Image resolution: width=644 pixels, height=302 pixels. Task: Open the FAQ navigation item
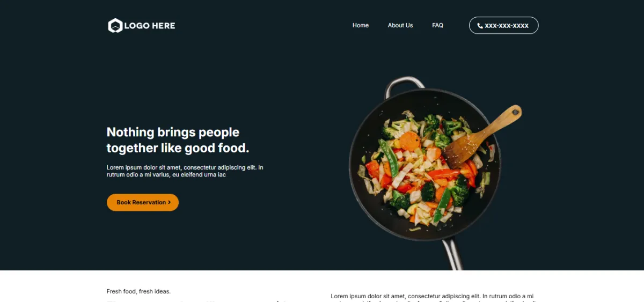(x=437, y=25)
